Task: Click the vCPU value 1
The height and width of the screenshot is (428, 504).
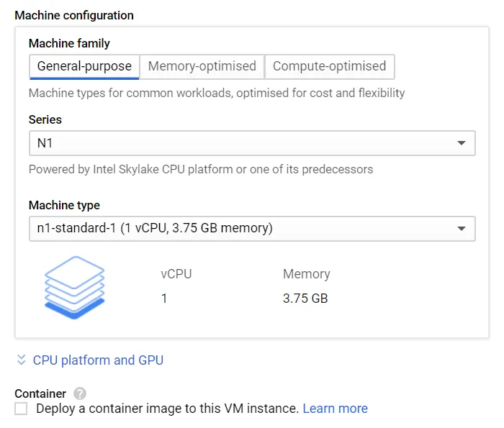Action: click(x=164, y=299)
